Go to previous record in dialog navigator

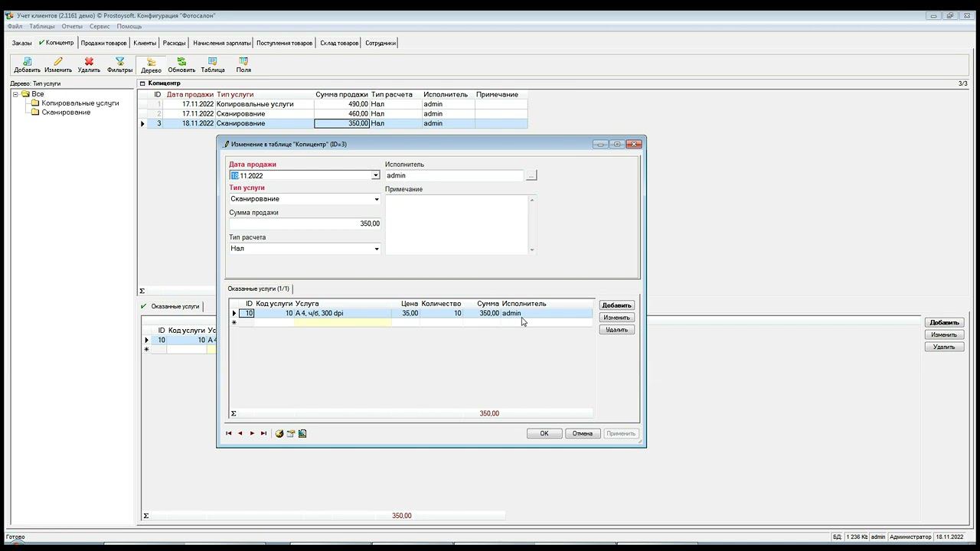point(240,433)
